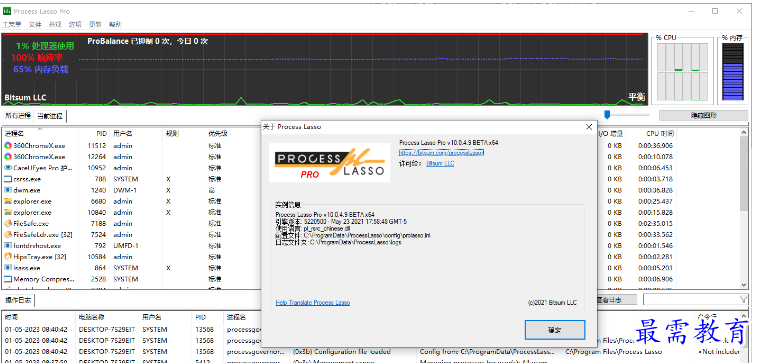Open the 选项 menu
The image size is (757, 363).
pos(75,24)
